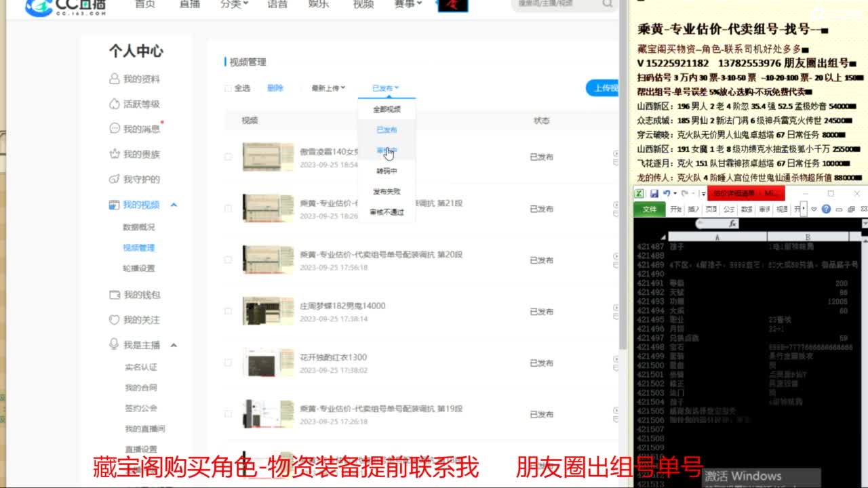Click the action icon beside 第20段 video row
The width and height of the screenshot is (868, 488).
pyautogui.click(x=616, y=260)
